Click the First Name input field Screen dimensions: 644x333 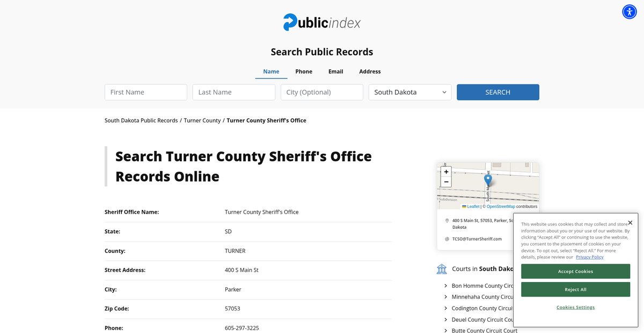(x=146, y=92)
